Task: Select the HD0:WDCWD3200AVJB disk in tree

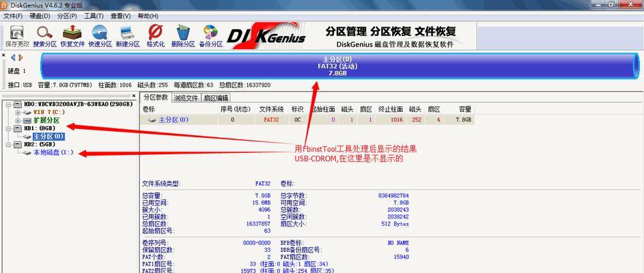Action: [x=78, y=104]
